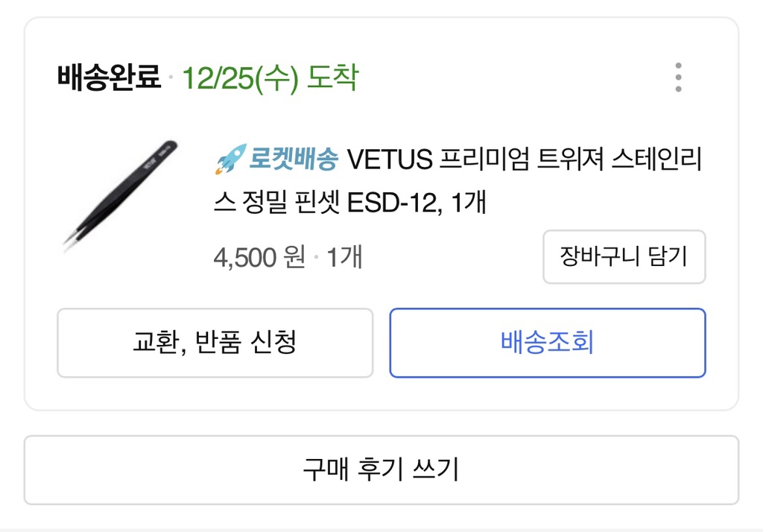The image size is (763, 532).
Task: Click the green 12/25(수) 도착 date
Action: (x=270, y=77)
